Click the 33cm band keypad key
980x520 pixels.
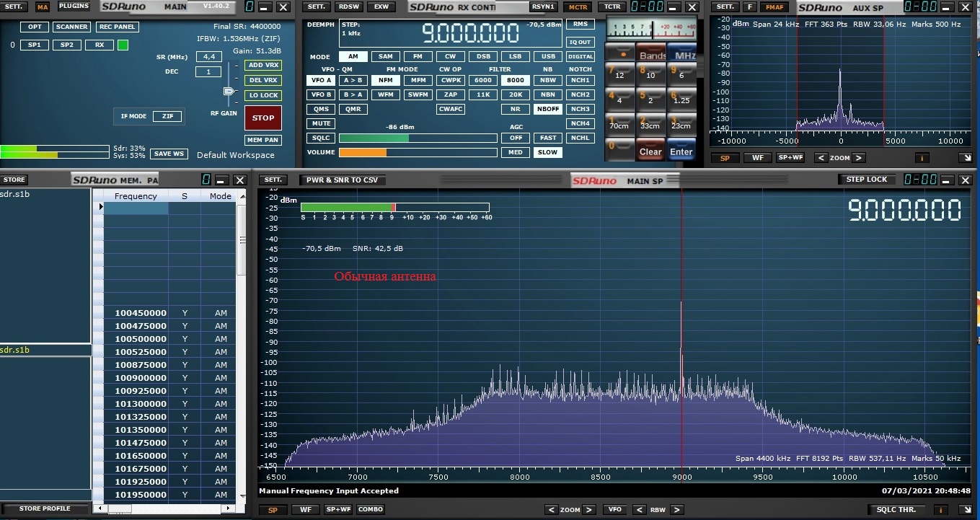pos(650,123)
